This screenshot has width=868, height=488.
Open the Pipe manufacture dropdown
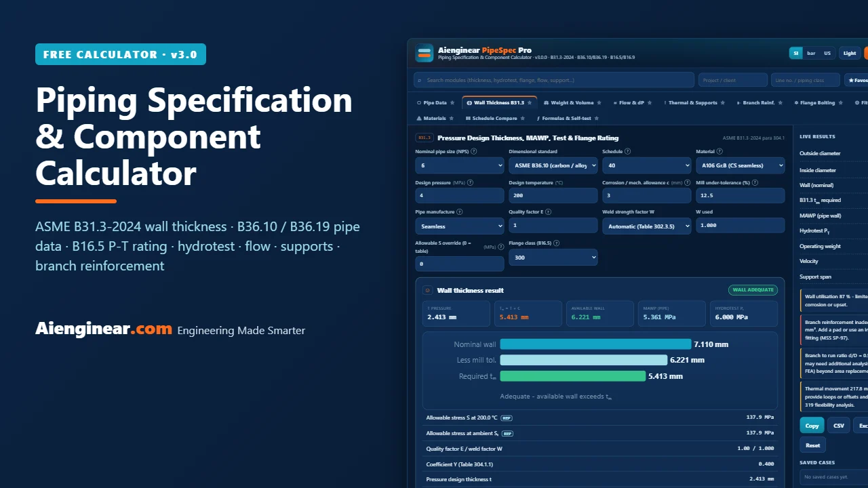(460, 226)
